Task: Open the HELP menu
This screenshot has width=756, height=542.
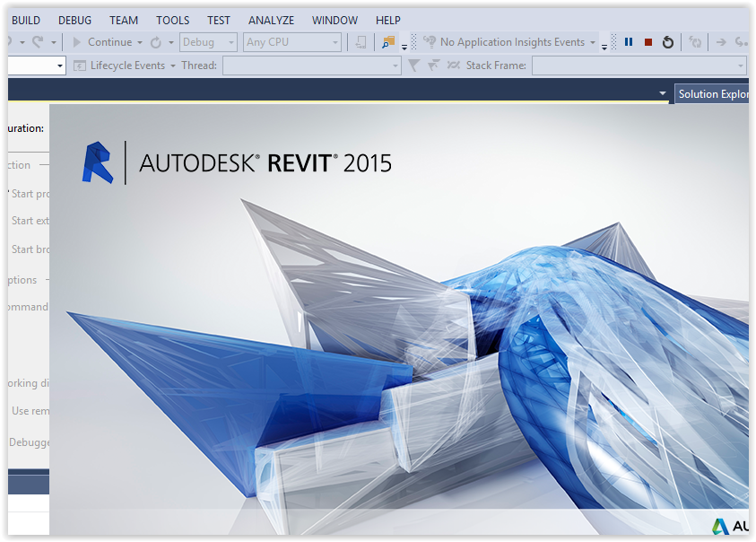Action: (388, 21)
